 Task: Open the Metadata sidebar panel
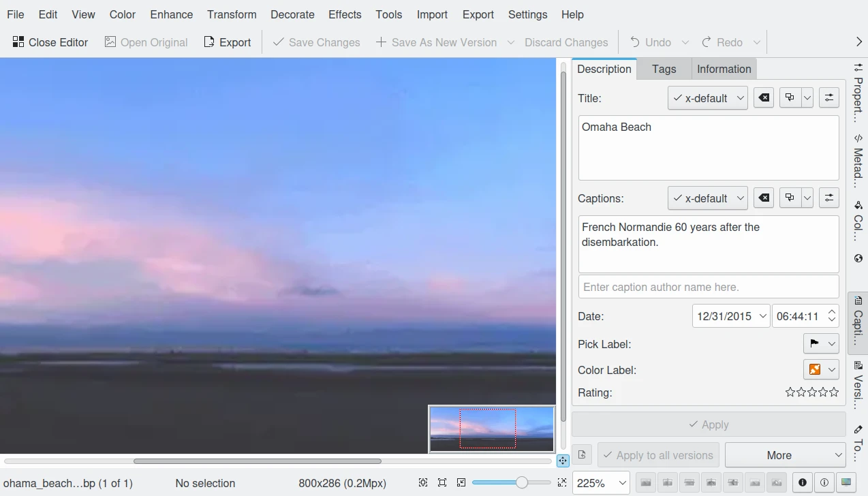pyautogui.click(x=858, y=161)
